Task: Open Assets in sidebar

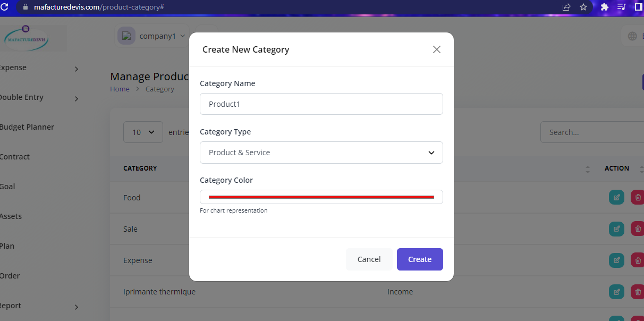Action: (x=10, y=216)
